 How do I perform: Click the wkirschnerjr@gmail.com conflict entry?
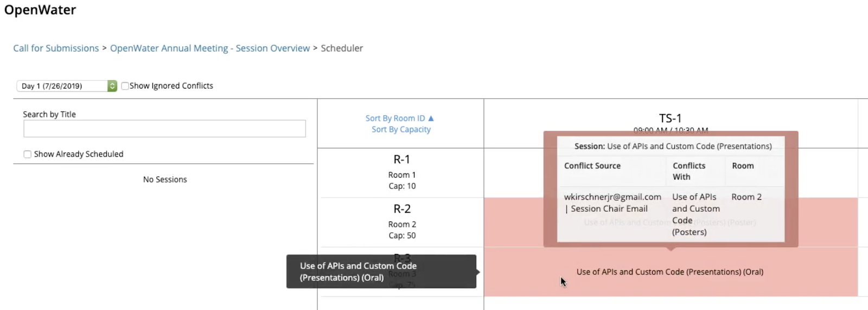(x=612, y=197)
